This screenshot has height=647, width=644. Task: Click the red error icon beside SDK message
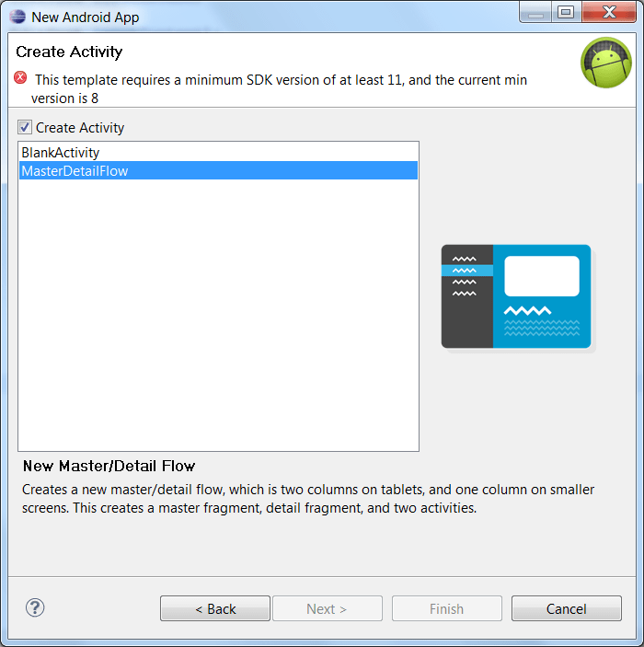click(20, 77)
